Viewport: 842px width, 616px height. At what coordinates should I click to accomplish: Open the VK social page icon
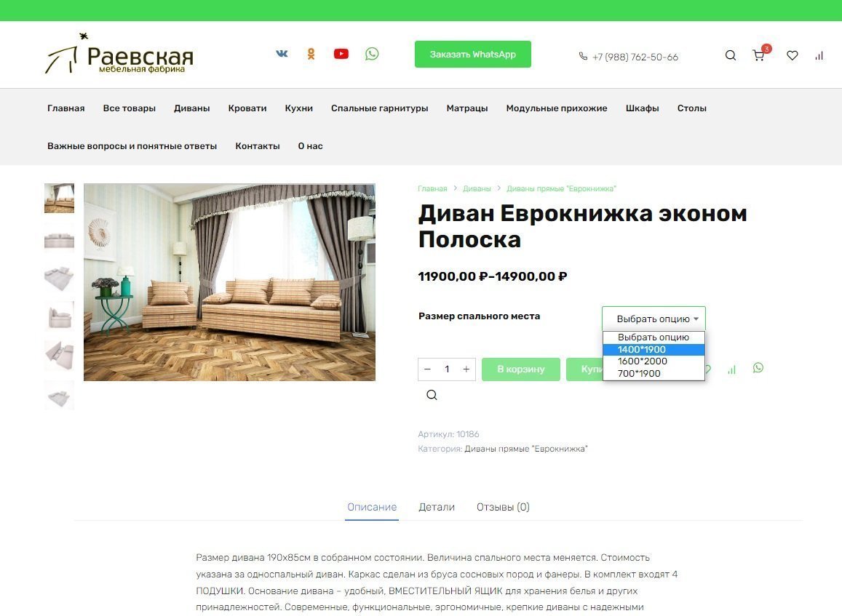[x=282, y=54]
